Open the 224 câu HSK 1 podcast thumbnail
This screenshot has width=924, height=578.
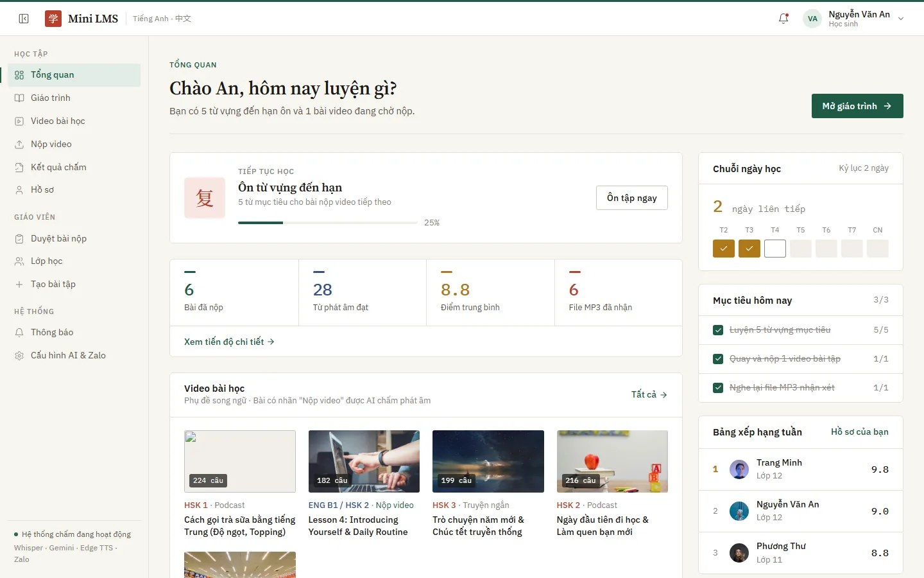tap(240, 462)
